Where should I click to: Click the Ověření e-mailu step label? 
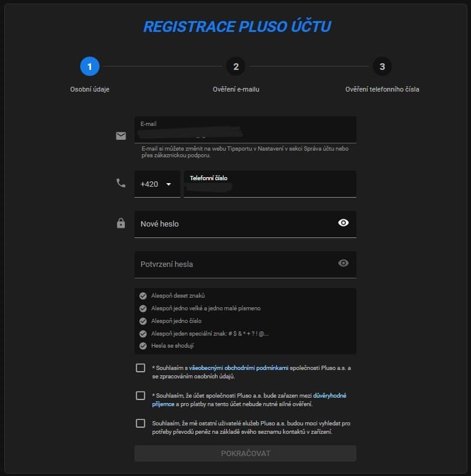[236, 89]
